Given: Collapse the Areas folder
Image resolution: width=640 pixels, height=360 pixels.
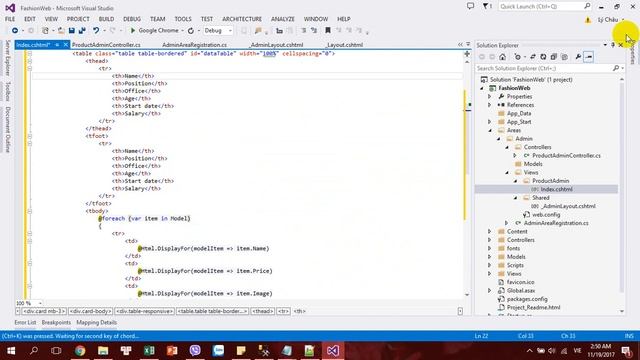Looking at the screenshot, I should pyautogui.click(x=490, y=130).
